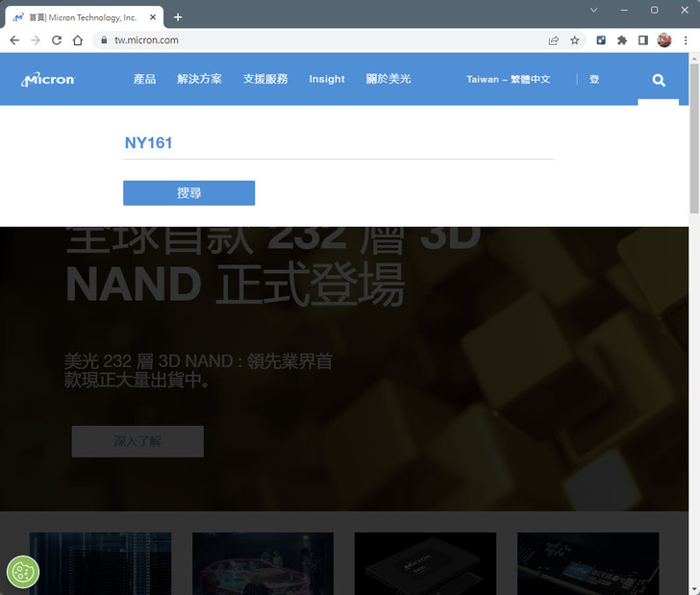The height and width of the screenshot is (595, 700).
Task: Share this page via share icon
Action: click(x=554, y=40)
